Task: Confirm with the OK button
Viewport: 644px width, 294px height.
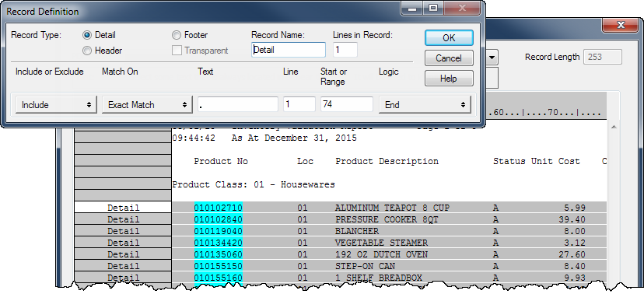Action: pyautogui.click(x=449, y=38)
